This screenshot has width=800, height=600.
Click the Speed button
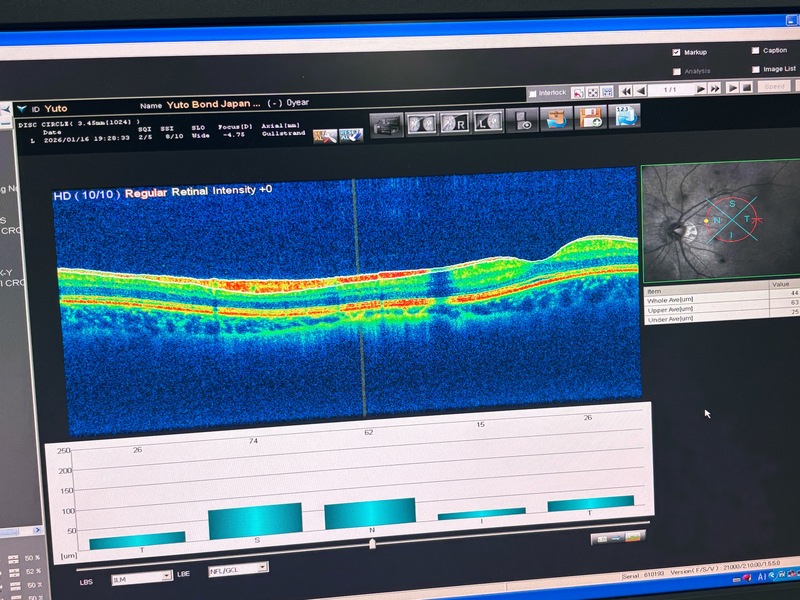point(775,87)
